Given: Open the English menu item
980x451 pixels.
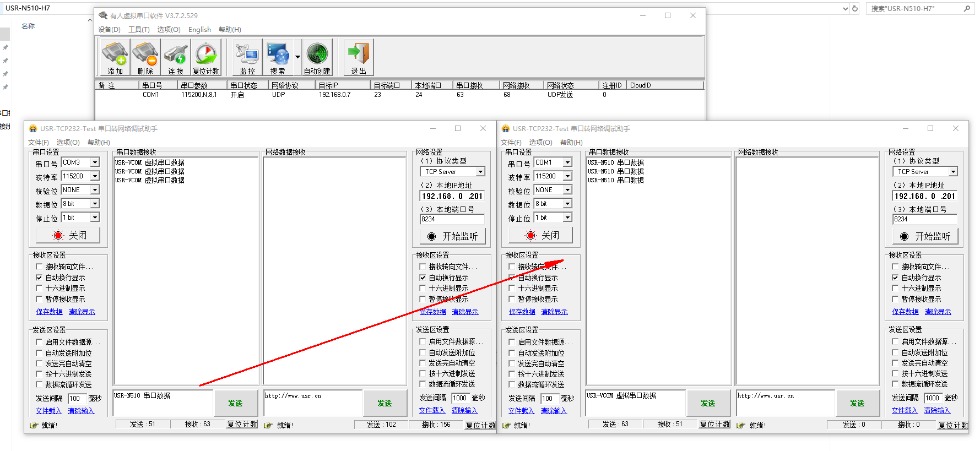Looking at the screenshot, I should click(199, 30).
